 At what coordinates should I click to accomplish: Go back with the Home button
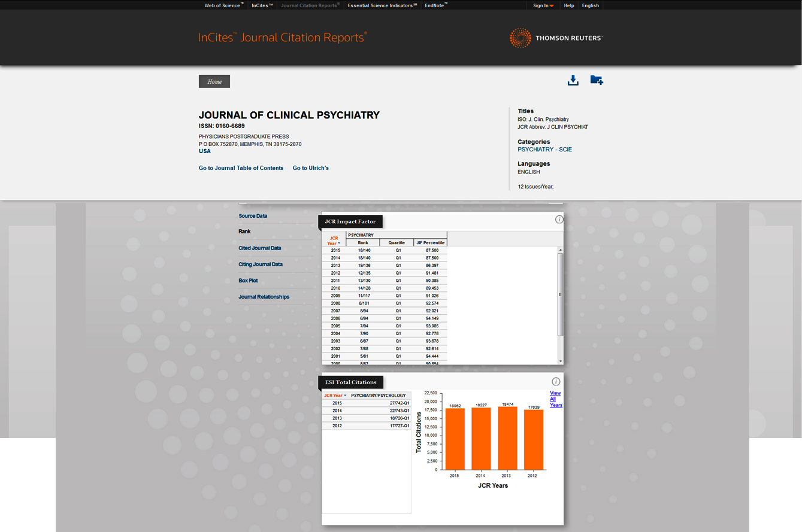point(214,81)
